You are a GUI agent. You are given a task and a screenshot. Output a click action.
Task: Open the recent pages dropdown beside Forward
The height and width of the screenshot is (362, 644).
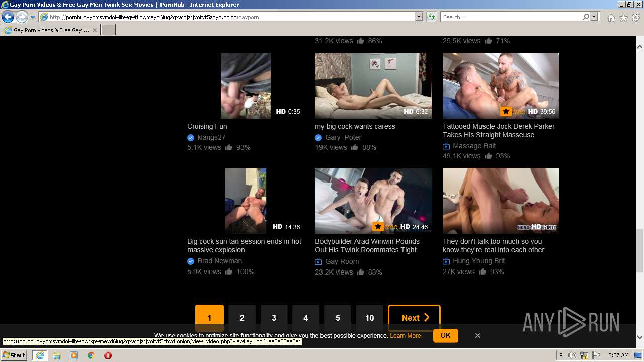(x=33, y=17)
